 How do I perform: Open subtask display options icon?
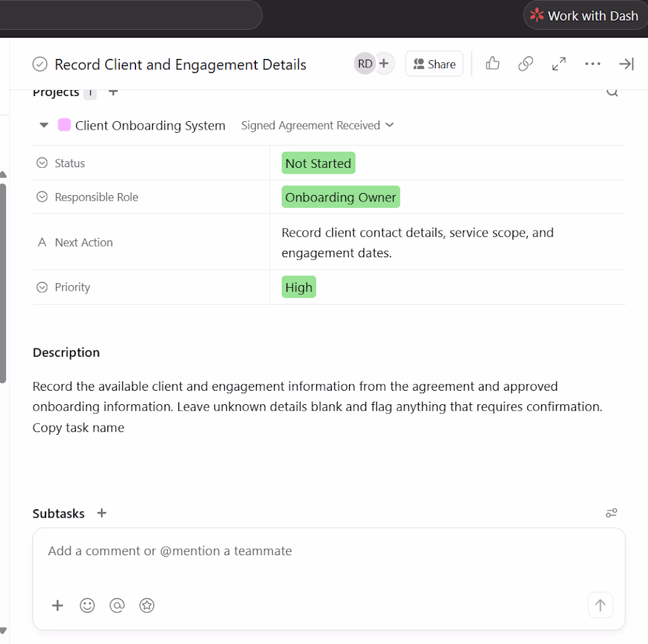point(611,513)
